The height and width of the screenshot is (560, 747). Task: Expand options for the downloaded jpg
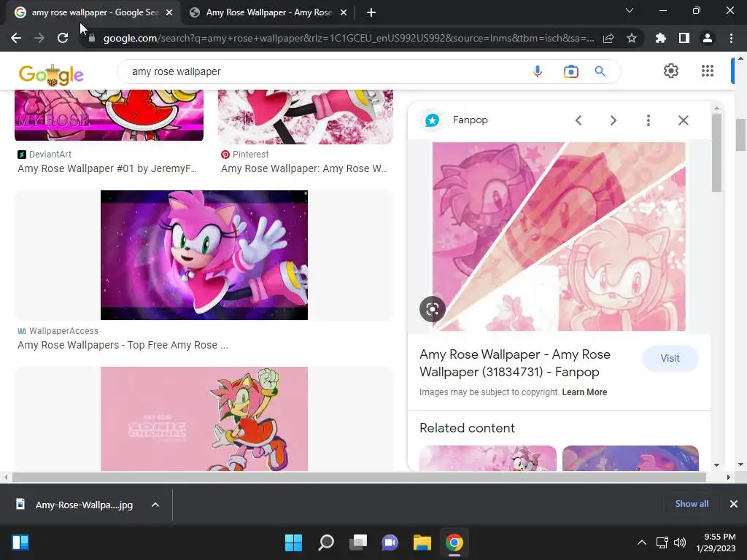point(155,505)
